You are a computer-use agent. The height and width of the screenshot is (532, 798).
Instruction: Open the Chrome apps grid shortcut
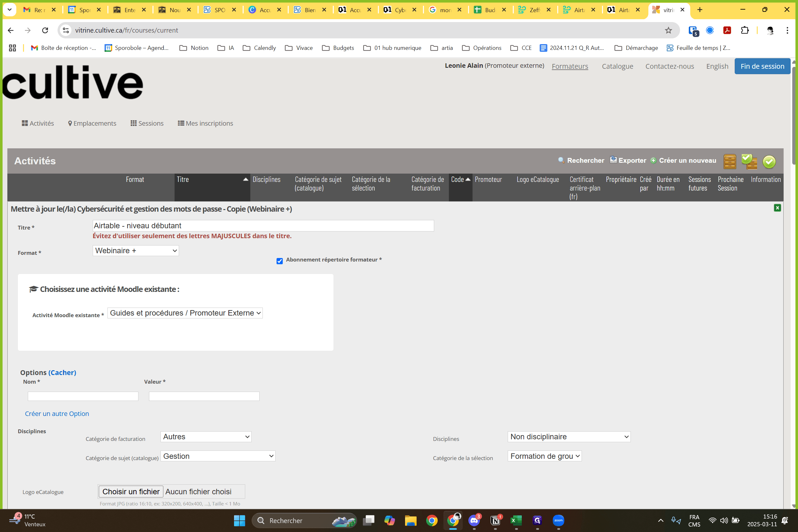point(12,48)
